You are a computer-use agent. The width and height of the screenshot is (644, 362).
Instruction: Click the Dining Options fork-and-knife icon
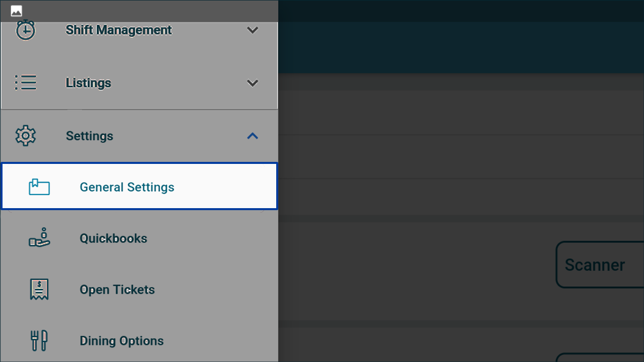click(39, 340)
